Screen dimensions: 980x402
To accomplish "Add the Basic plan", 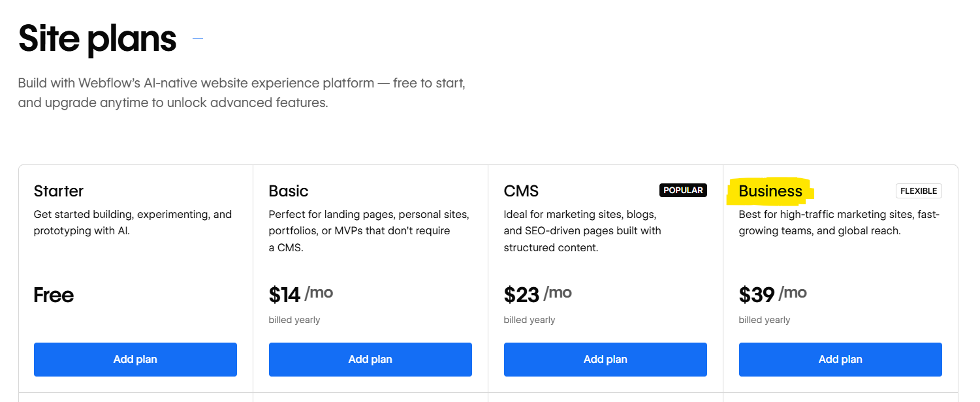I will tap(370, 359).
